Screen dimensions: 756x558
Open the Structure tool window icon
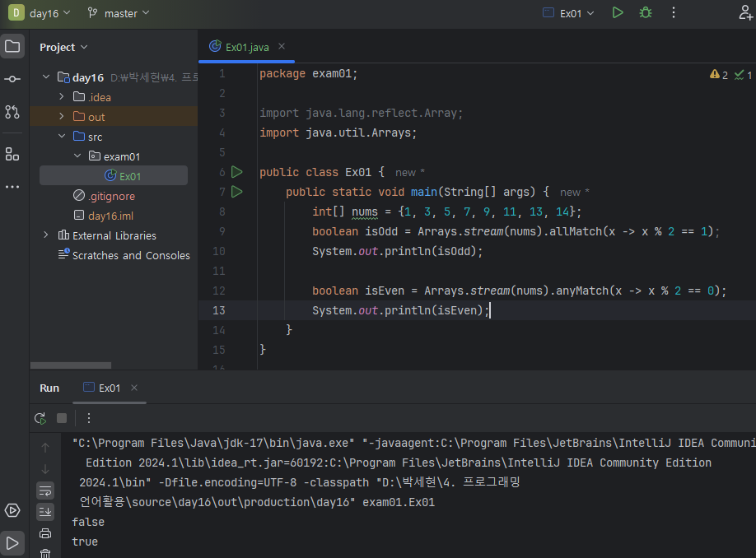(12, 154)
